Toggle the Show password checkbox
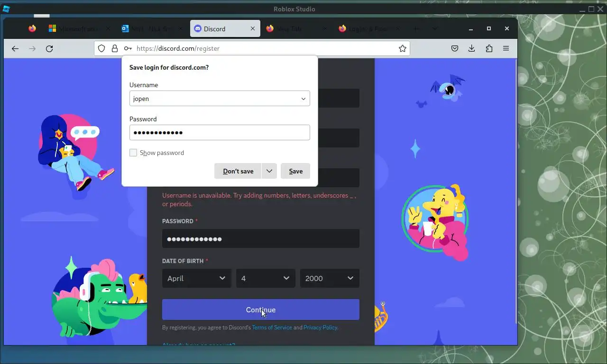 (133, 153)
